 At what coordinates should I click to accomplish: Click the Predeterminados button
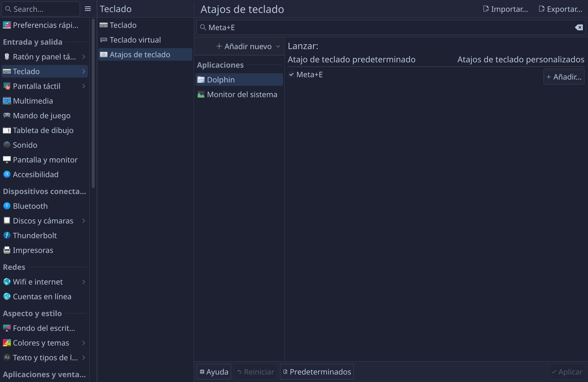click(317, 372)
